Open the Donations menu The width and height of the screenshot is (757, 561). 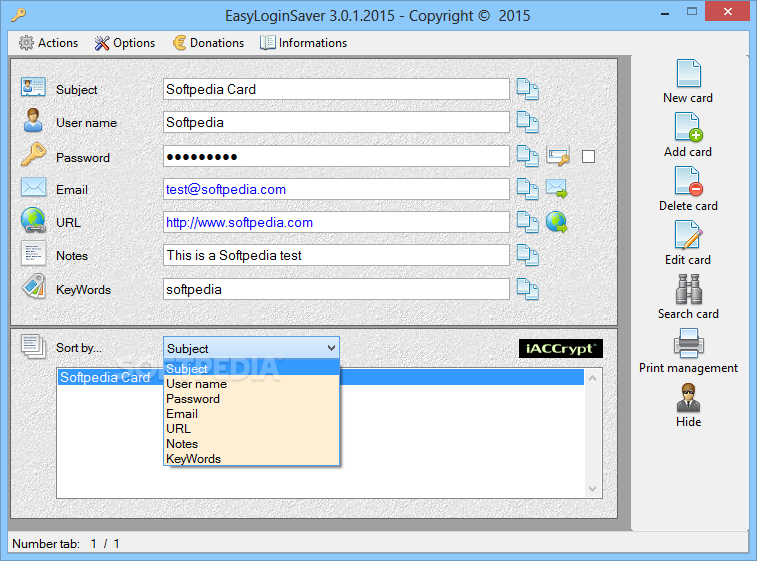(209, 43)
